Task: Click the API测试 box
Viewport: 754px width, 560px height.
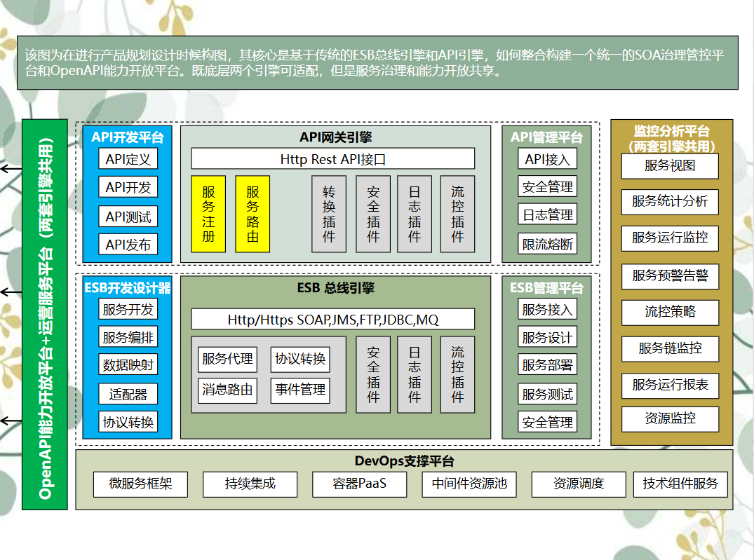Action: [128, 217]
